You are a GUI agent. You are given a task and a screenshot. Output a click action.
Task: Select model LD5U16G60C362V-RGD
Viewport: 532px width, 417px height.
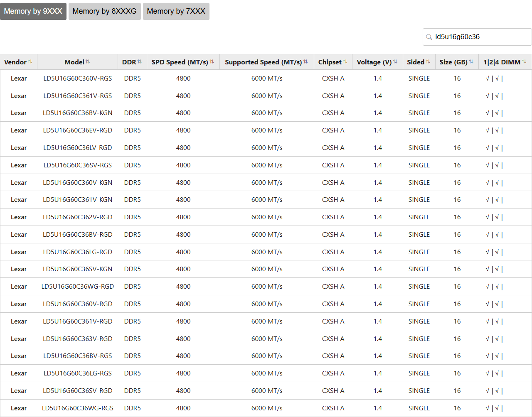point(78,217)
